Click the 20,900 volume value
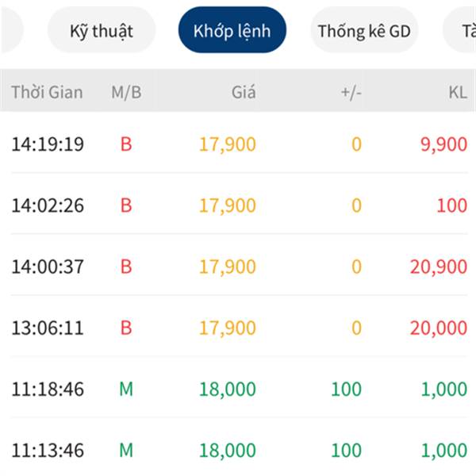Image resolution: width=476 pixels, height=476 pixels. [x=439, y=267]
